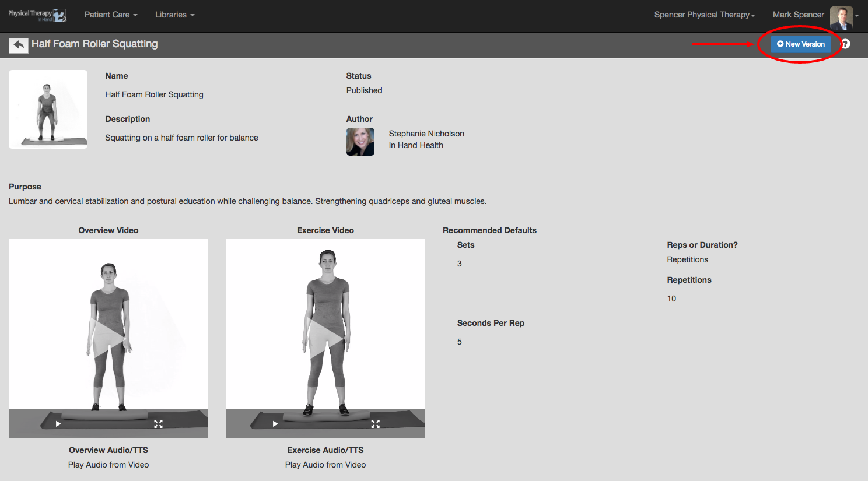Image resolution: width=868 pixels, height=481 pixels.
Task: Click the Physical Therapy In Hand logo
Action: [x=37, y=15]
